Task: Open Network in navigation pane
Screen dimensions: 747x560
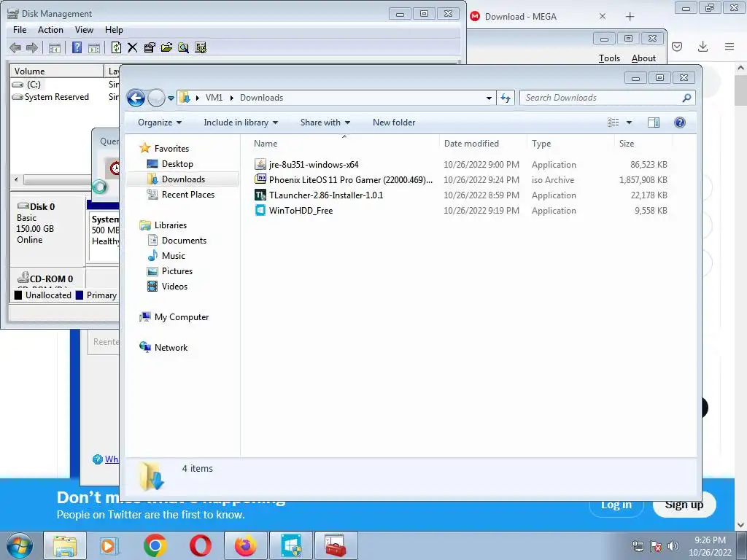Action: click(171, 348)
